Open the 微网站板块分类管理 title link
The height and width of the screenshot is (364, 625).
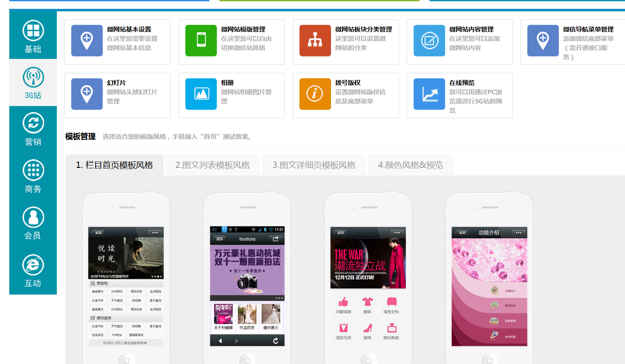pyautogui.click(x=363, y=29)
